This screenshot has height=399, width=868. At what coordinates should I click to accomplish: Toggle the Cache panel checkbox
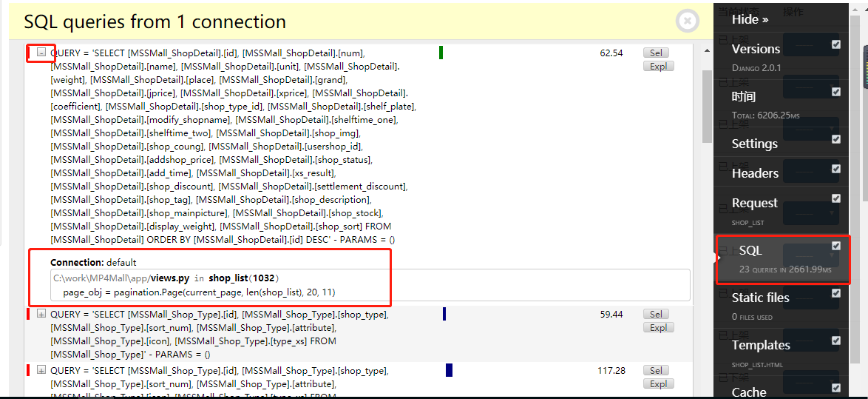(836, 387)
